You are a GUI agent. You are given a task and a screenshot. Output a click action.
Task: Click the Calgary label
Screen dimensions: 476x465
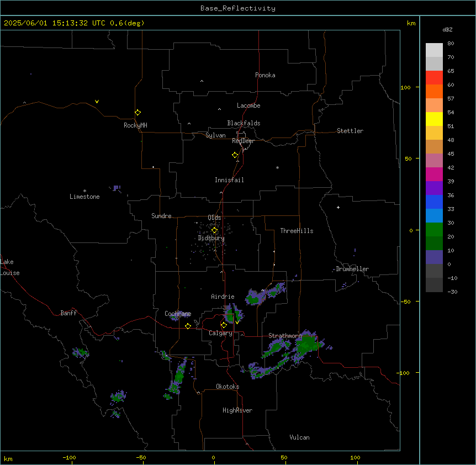click(220, 333)
